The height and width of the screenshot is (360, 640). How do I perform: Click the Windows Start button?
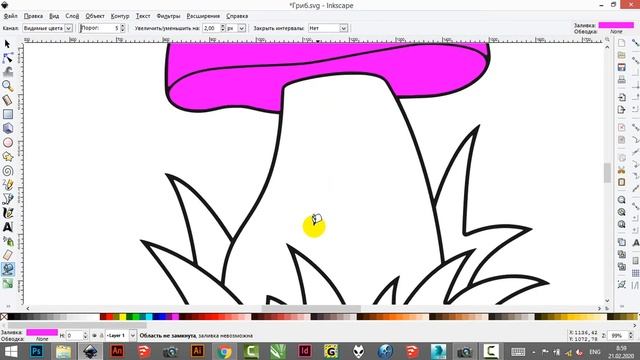tap(11, 351)
